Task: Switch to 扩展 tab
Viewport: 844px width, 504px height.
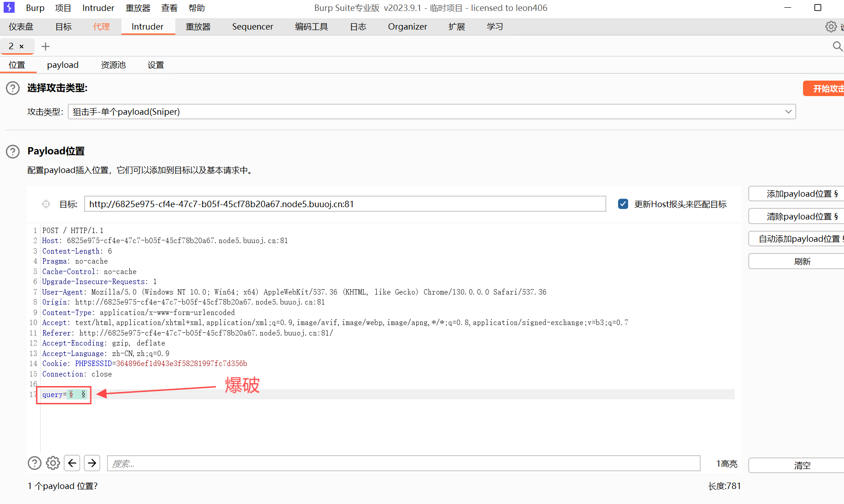Action: tap(457, 26)
